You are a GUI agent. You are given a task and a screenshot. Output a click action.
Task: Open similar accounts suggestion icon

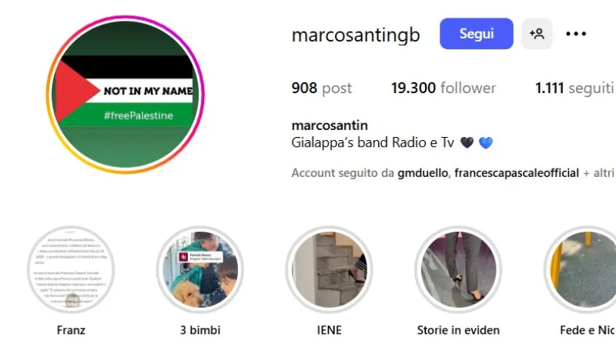(537, 34)
